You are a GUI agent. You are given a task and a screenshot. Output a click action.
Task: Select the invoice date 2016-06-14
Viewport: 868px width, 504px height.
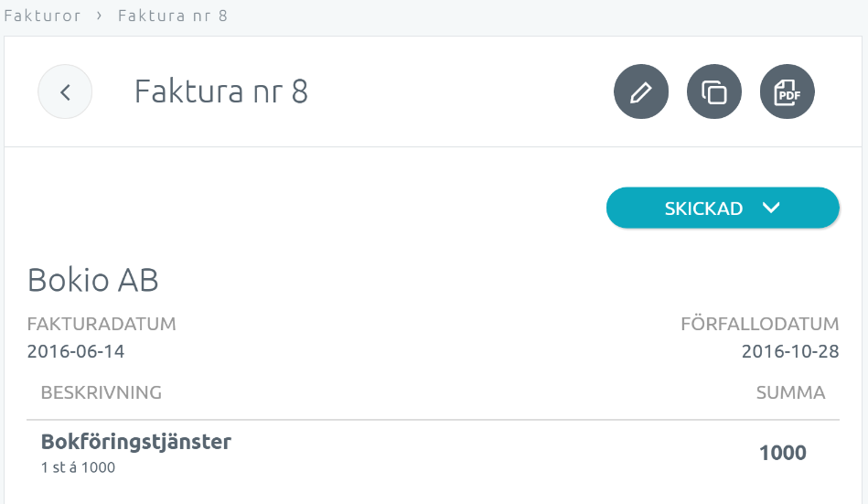[76, 351]
